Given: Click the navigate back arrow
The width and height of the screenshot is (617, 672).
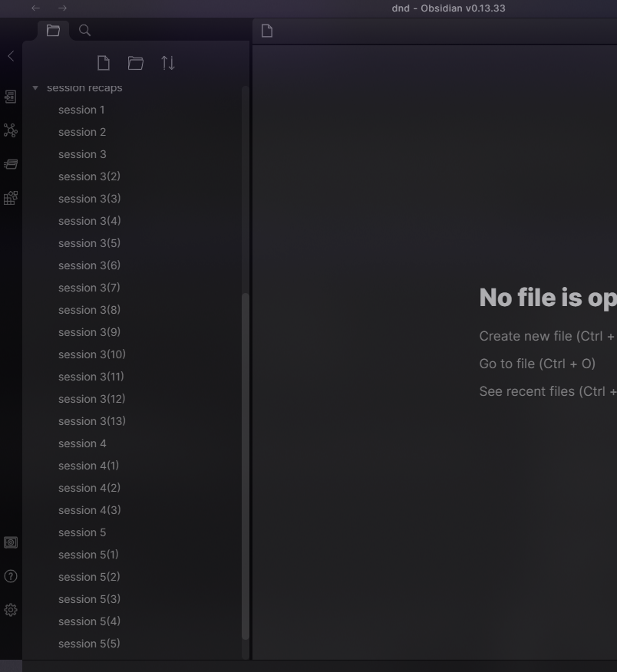Looking at the screenshot, I should 35,8.
